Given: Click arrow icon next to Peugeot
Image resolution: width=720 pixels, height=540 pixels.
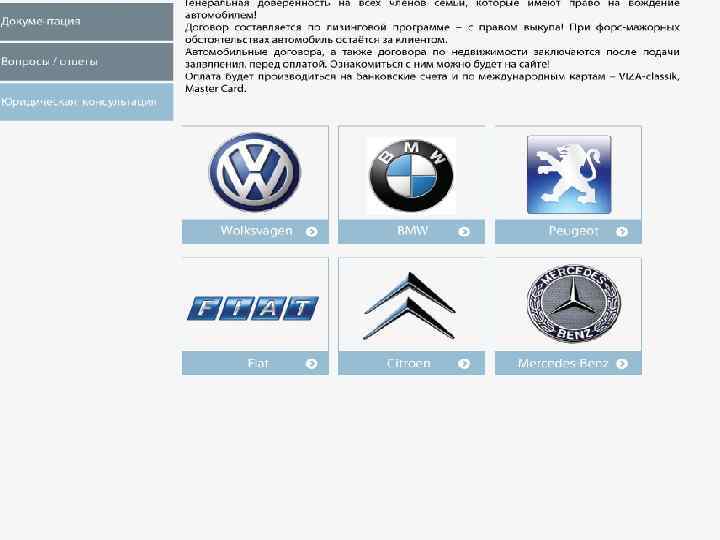Looking at the screenshot, I should point(622,232).
